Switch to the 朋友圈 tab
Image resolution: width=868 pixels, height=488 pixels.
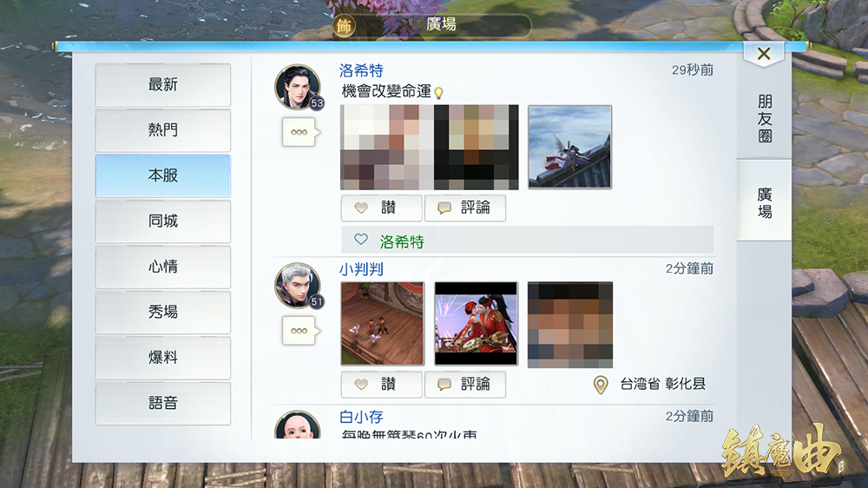coord(764,119)
